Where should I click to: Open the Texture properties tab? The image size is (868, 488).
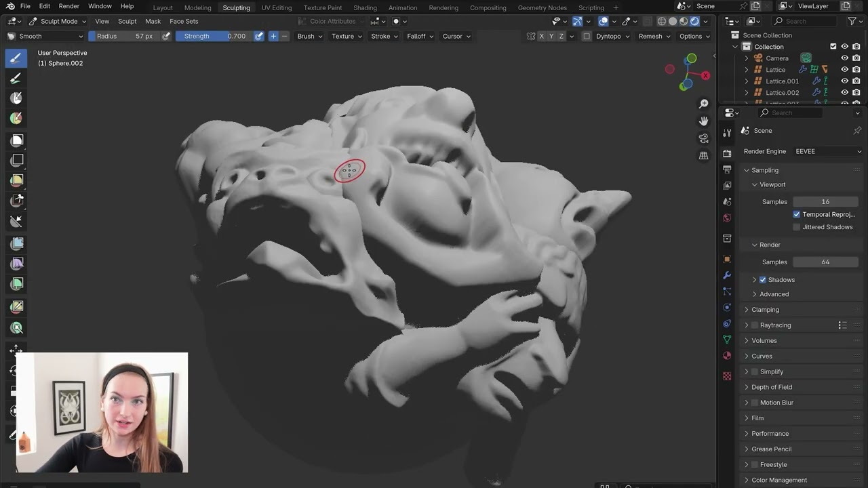tap(727, 375)
